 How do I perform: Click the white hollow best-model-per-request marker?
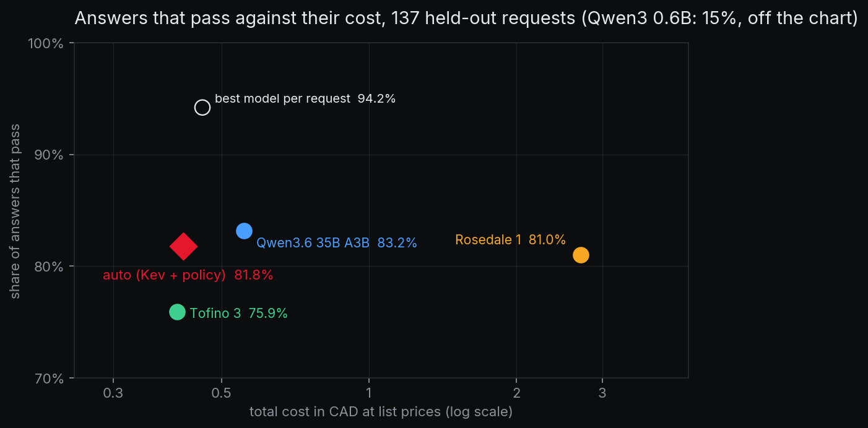click(x=202, y=108)
